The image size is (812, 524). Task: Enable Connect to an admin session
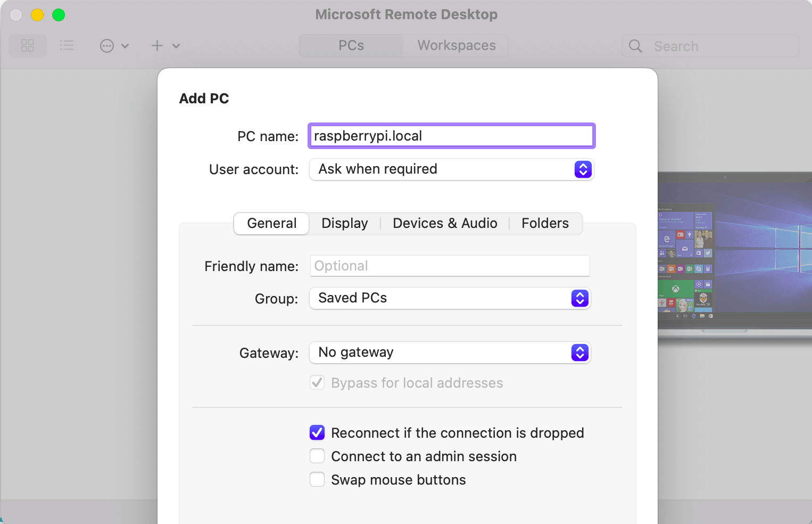pos(317,456)
